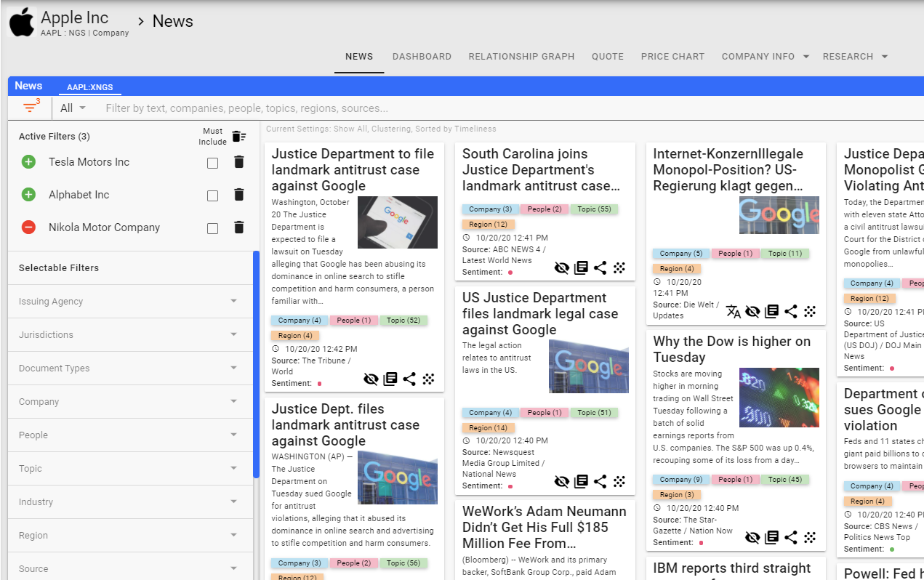Viewport: 924px width, 580px height.
Task: Hide the Star-Gazette Dow article
Action: (752, 538)
